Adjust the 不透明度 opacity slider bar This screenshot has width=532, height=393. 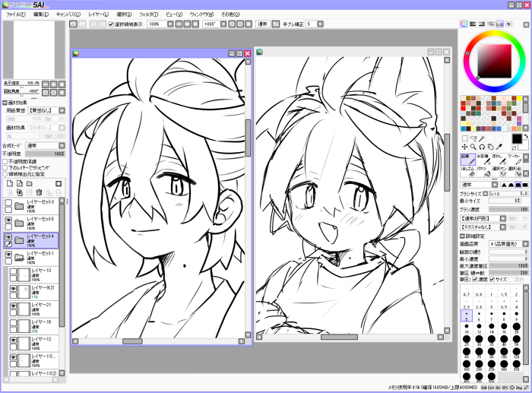tap(46, 154)
